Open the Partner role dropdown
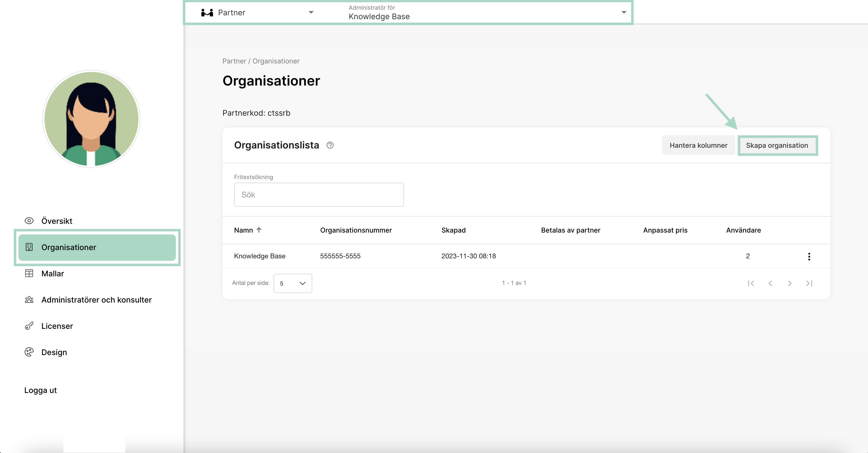Image resolution: width=868 pixels, height=453 pixels. pos(257,13)
